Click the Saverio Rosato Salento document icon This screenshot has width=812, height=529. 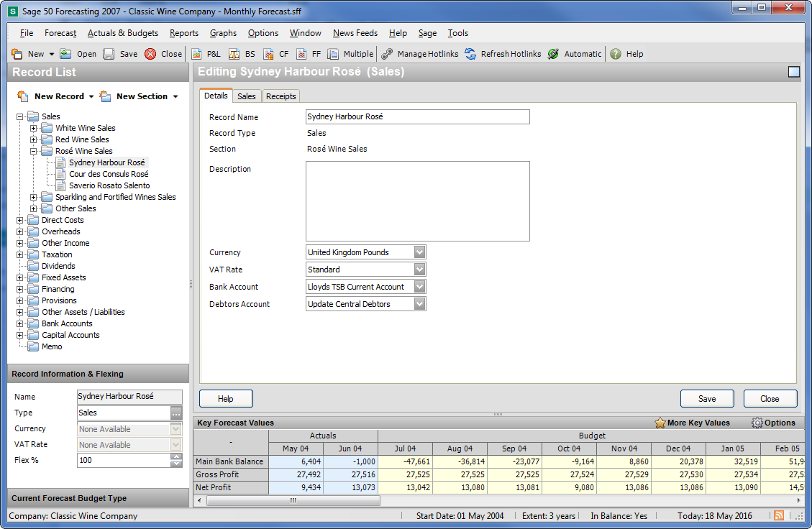[61, 185]
